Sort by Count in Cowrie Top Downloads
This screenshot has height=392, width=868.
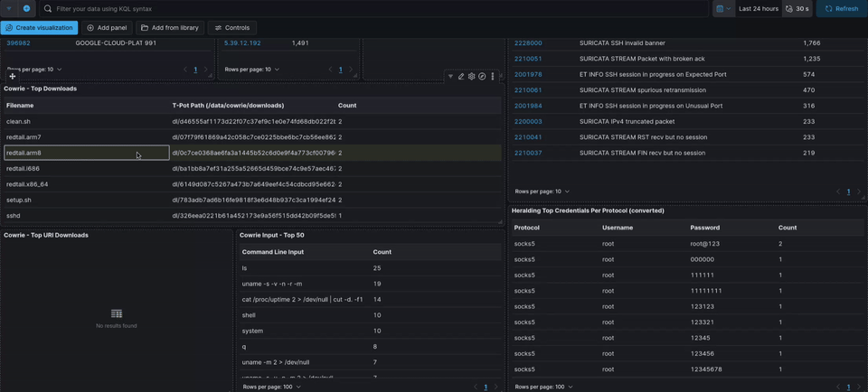[347, 106]
